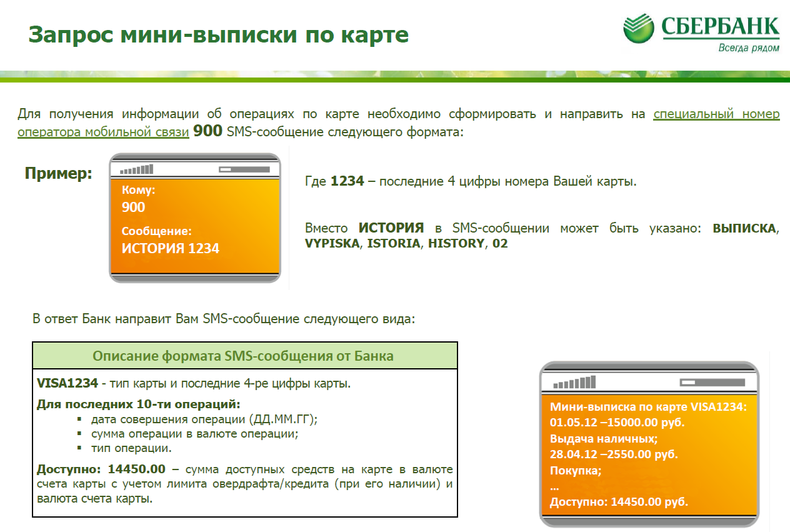Click the page title 'Запрос мини-выписки по карте'
Image resolution: width=790 pixels, height=532 pixels.
coord(218,34)
